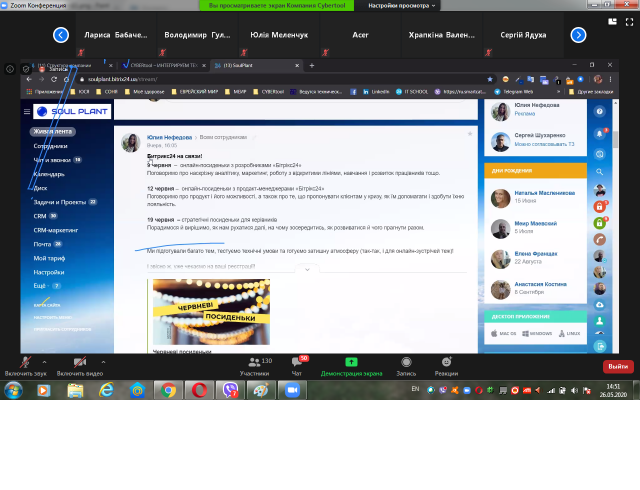Open CRM sidebar item
Screen dimensions: 640x490
(40, 216)
